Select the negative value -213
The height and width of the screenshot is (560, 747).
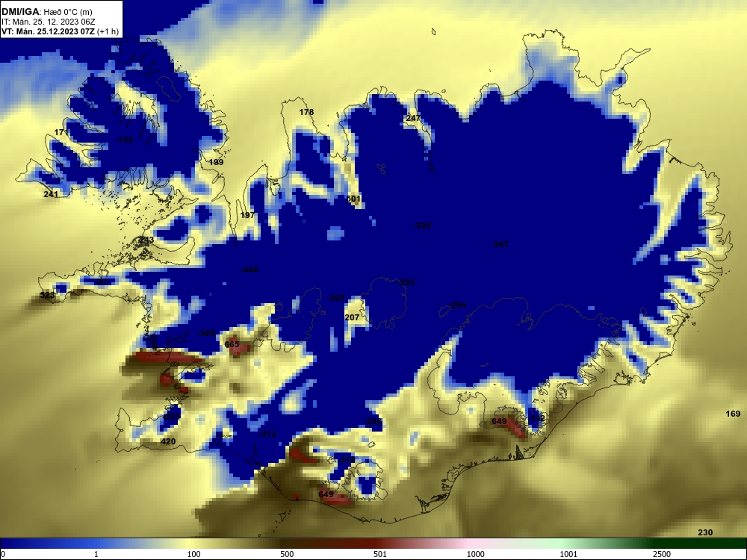(x=267, y=435)
